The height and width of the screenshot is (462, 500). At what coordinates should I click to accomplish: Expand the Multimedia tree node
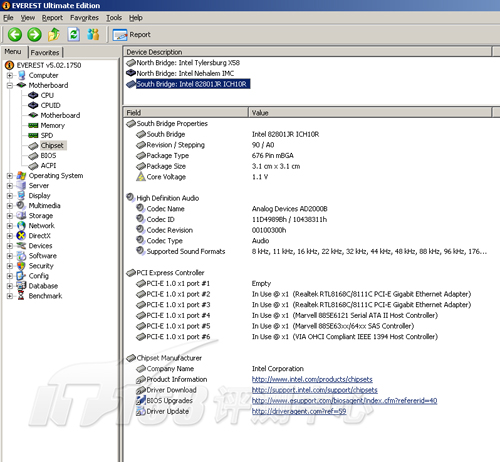coord(10,206)
